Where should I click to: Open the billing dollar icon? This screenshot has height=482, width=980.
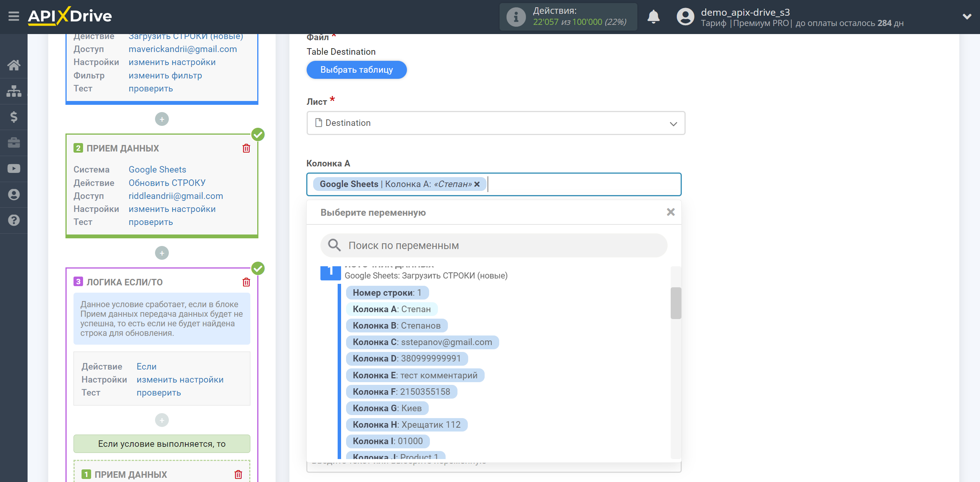point(14,117)
